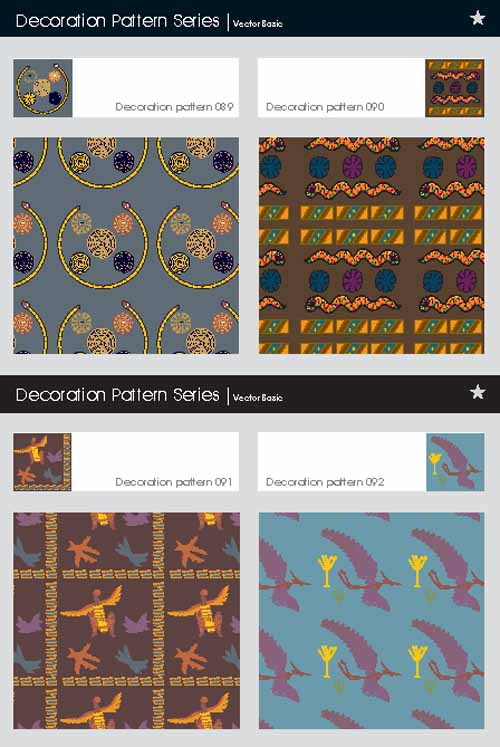This screenshot has width=500, height=747.
Task: Open the large pattern 092 purple birds preview
Action: tap(371, 621)
